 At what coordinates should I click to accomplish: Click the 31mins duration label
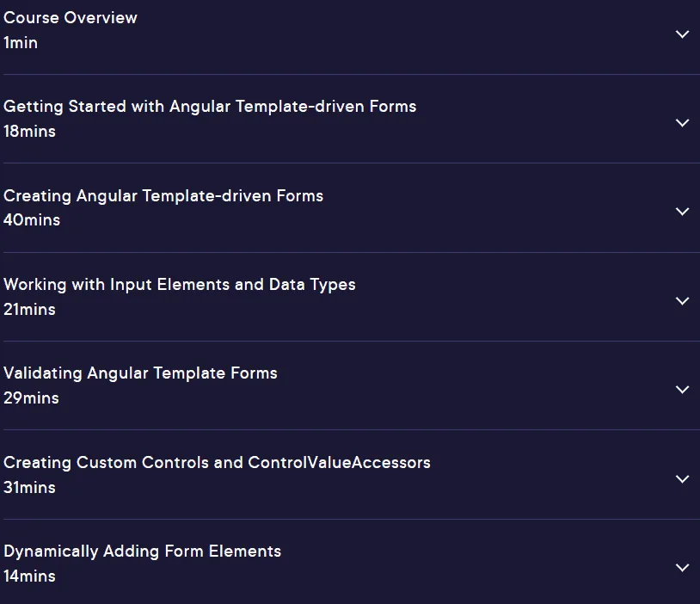[x=29, y=487]
